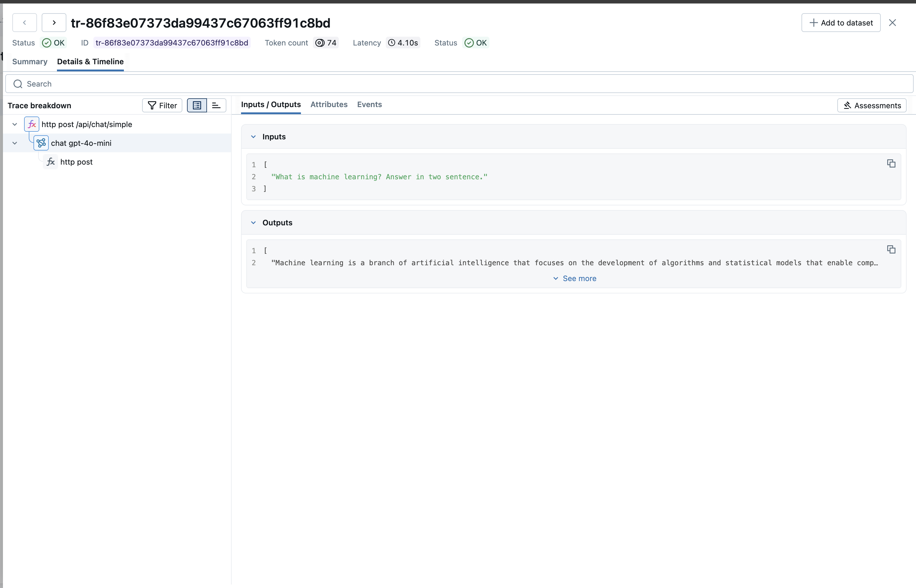Toggle the timeline Gantt view
Screen dimensions: 916x588
pos(216,105)
